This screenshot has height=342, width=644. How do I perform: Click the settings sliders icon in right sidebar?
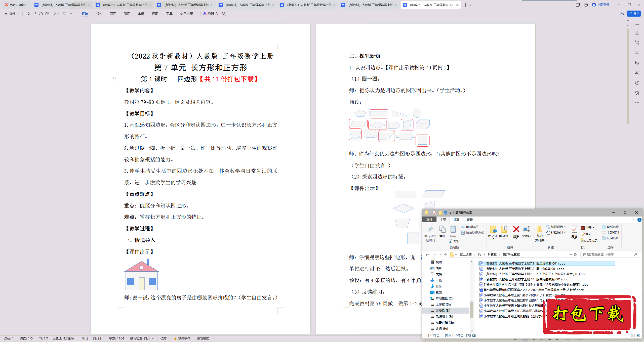637,53
